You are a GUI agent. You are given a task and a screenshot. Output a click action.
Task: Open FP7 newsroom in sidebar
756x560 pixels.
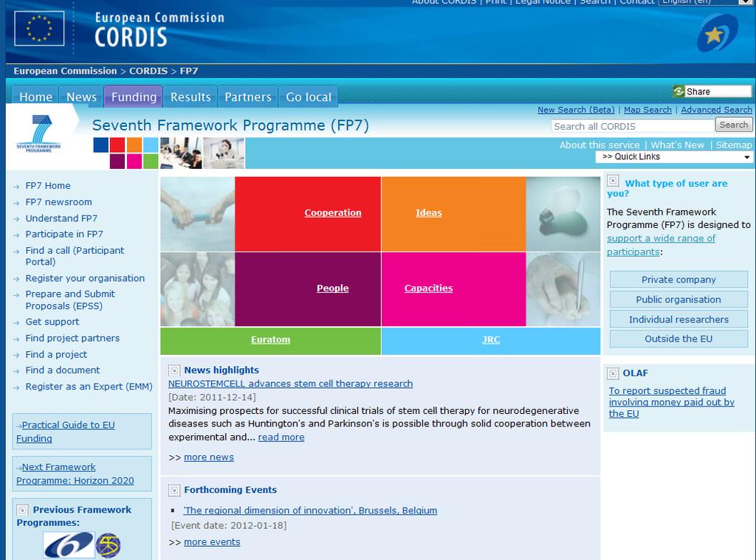[x=58, y=202]
